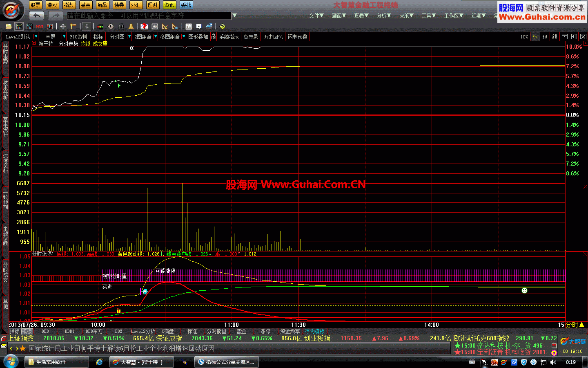Adjust the 10% zoom control
Screen dimensions: 588x368
[524, 36]
